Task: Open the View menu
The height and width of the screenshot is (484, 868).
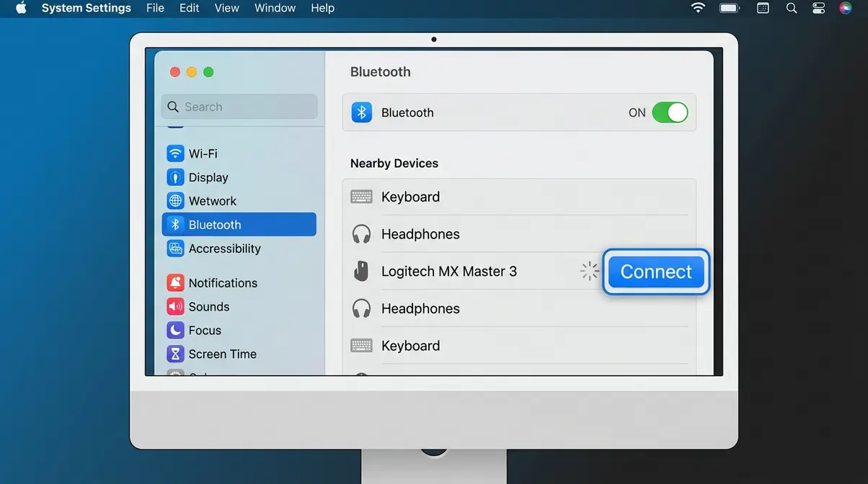Action: pos(227,8)
